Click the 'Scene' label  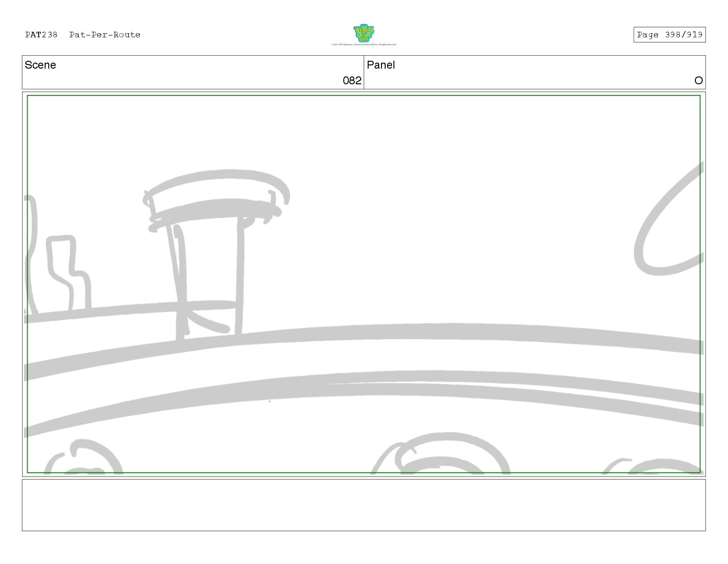pos(40,65)
